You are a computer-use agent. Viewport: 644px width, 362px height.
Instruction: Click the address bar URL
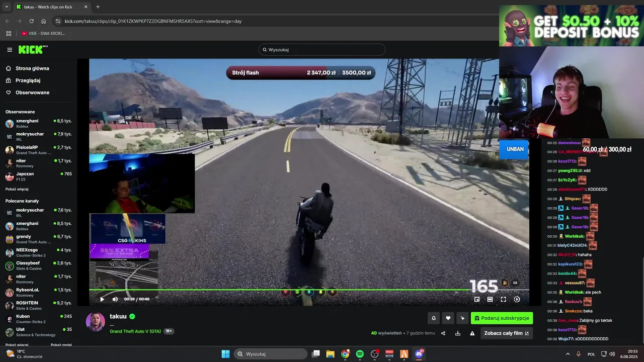click(153, 21)
